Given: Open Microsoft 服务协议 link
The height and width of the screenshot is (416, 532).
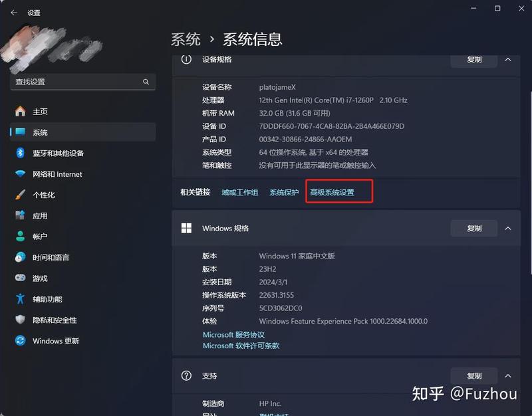Looking at the screenshot, I should pos(233,335).
